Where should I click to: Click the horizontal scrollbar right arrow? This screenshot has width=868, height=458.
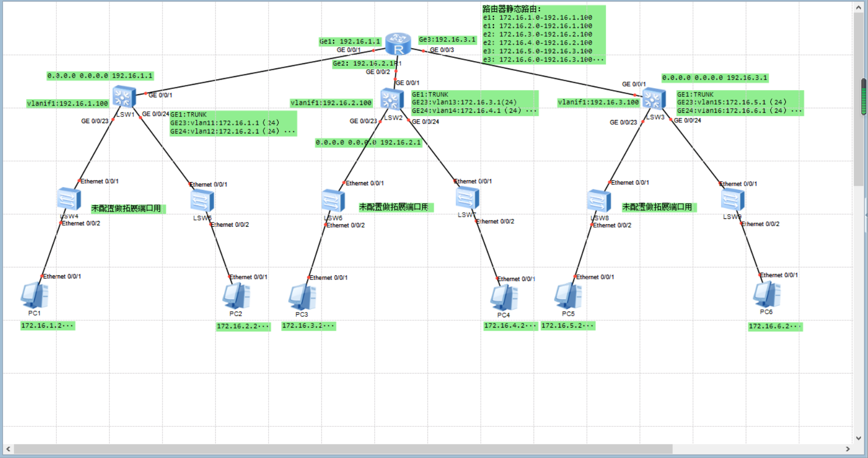848,449
